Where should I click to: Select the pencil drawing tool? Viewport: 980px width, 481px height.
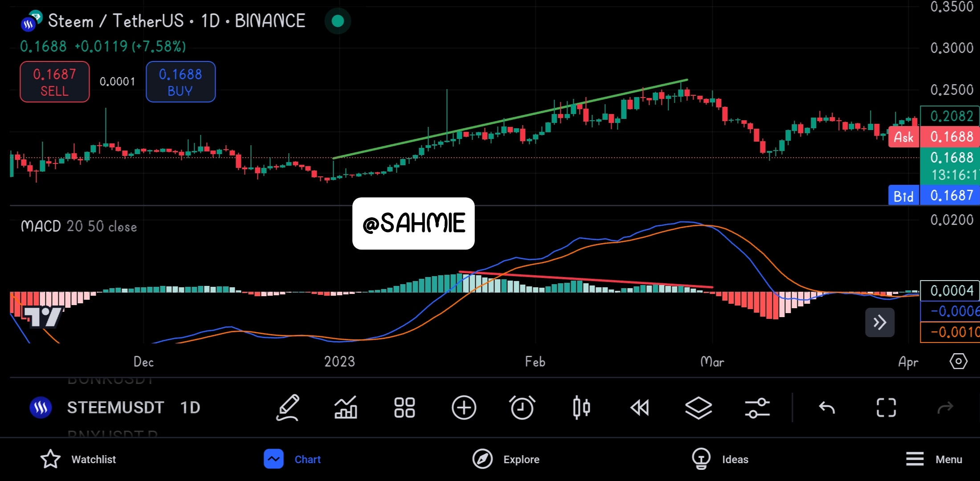[x=288, y=408]
